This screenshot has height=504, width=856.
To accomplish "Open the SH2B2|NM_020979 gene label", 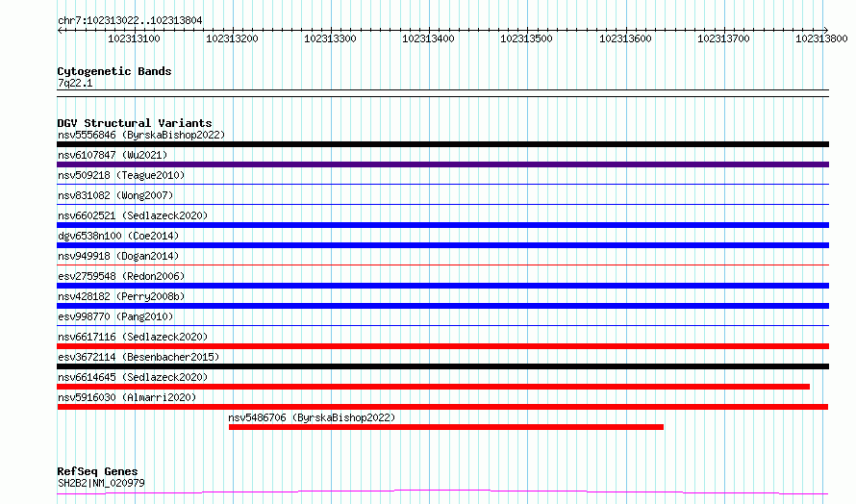I will pyautogui.click(x=101, y=483).
